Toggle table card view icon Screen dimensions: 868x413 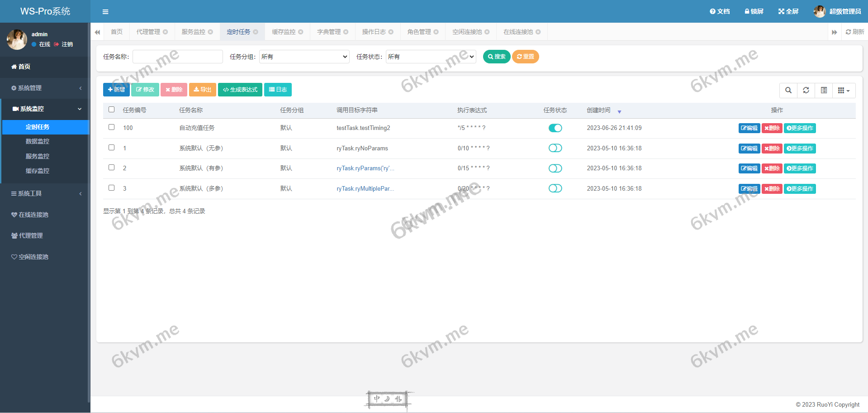click(824, 90)
